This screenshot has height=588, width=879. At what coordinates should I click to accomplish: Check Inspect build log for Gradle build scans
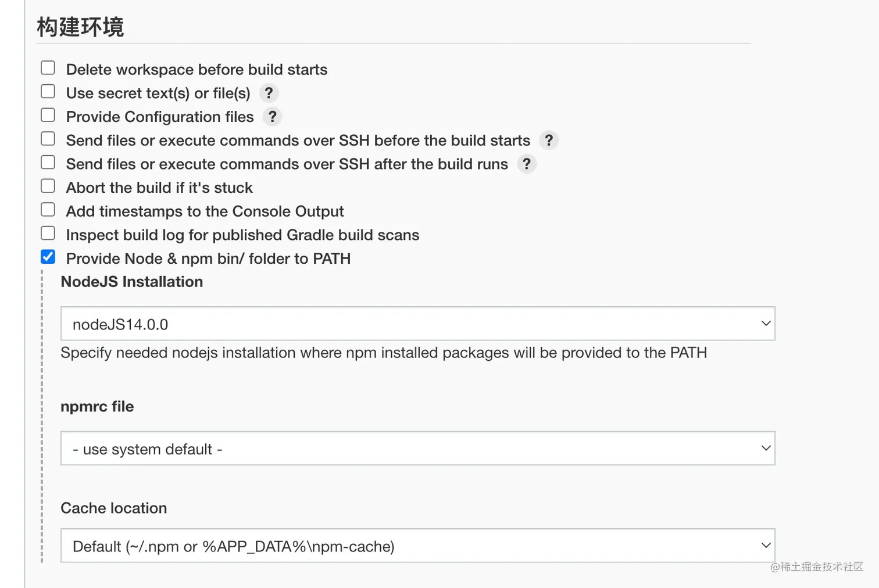tap(48, 234)
